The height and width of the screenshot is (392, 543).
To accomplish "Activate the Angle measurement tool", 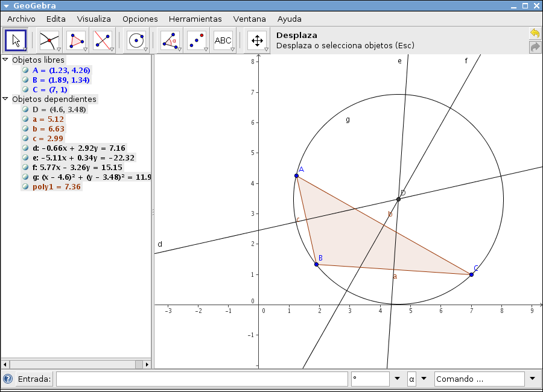I will pyautogui.click(x=170, y=40).
